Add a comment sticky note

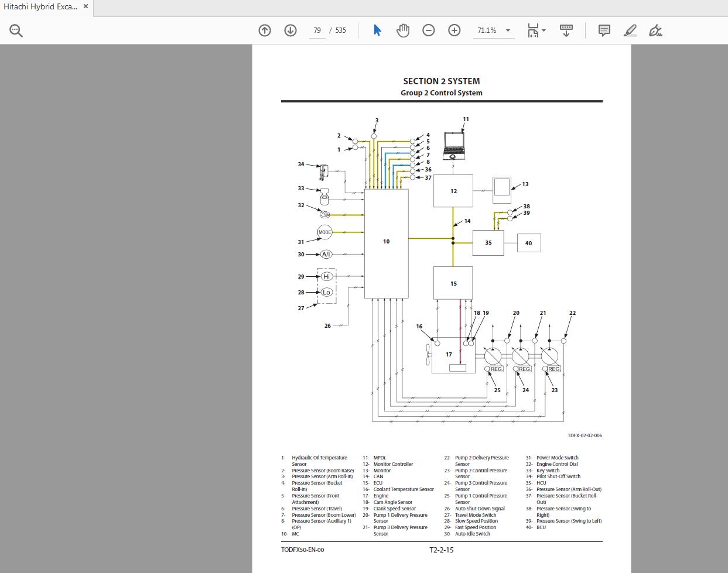click(x=604, y=30)
